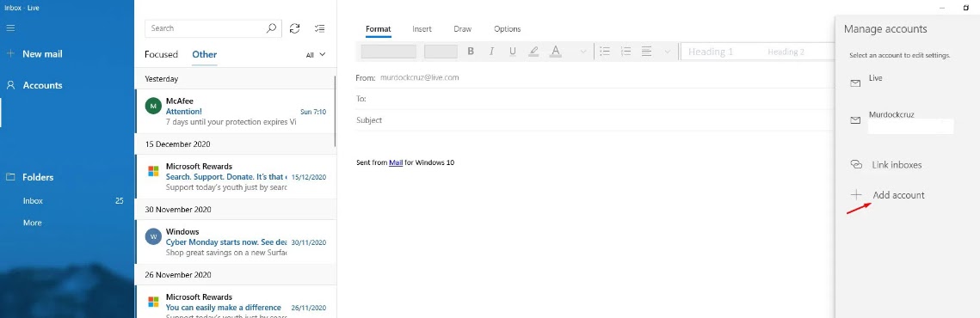Open the font name box
The width and height of the screenshot is (980, 318).
click(389, 52)
